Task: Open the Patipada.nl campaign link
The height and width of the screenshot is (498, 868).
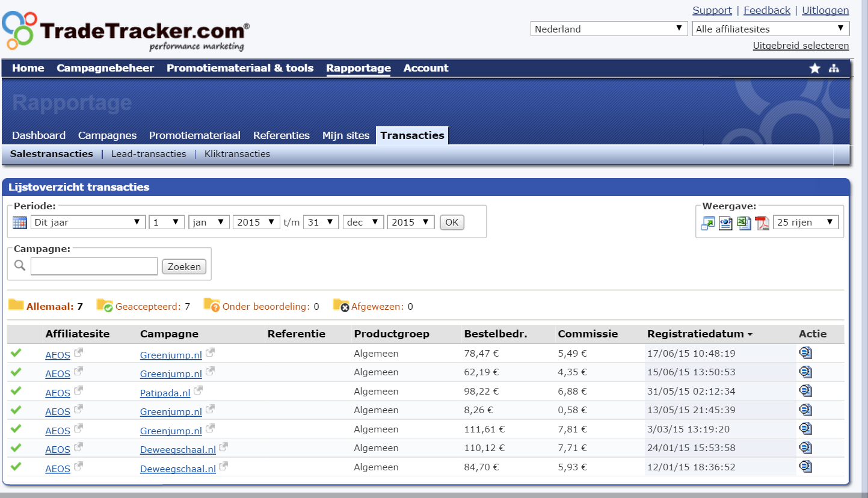Action: click(165, 393)
